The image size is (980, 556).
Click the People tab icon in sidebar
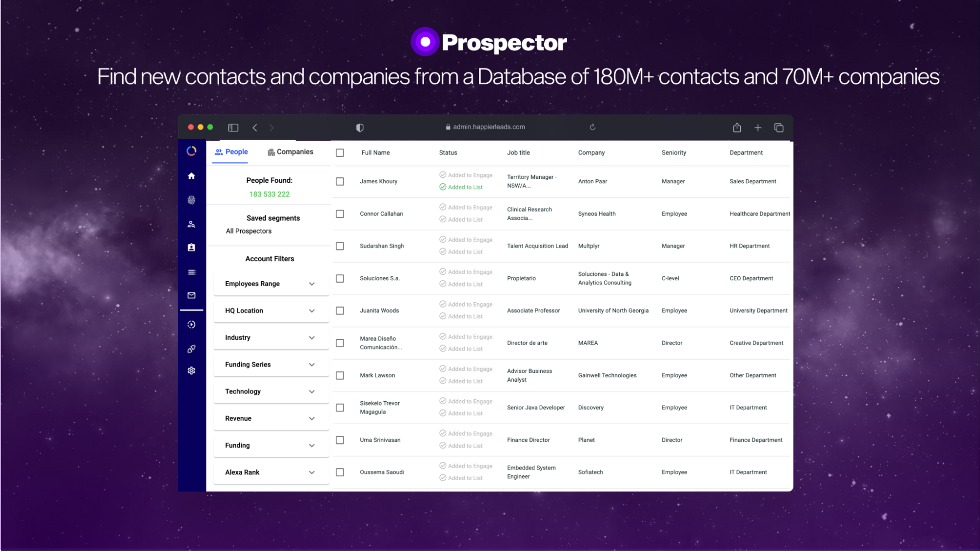tap(192, 224)
